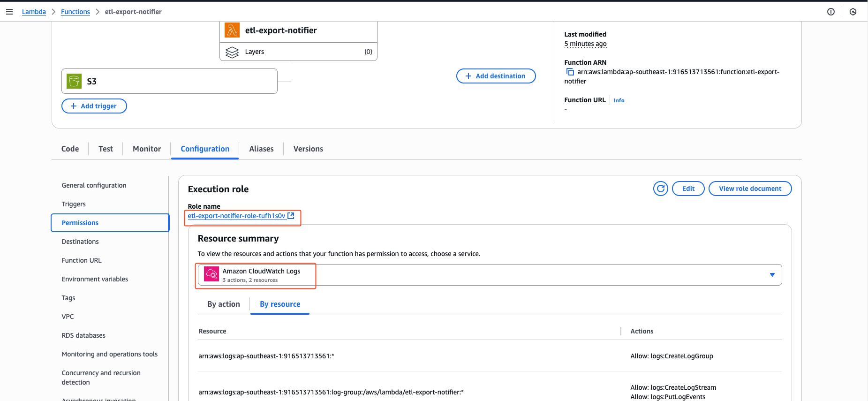Click the Add trigger button
Screen dimensions: 868x401
coord(94,106)
